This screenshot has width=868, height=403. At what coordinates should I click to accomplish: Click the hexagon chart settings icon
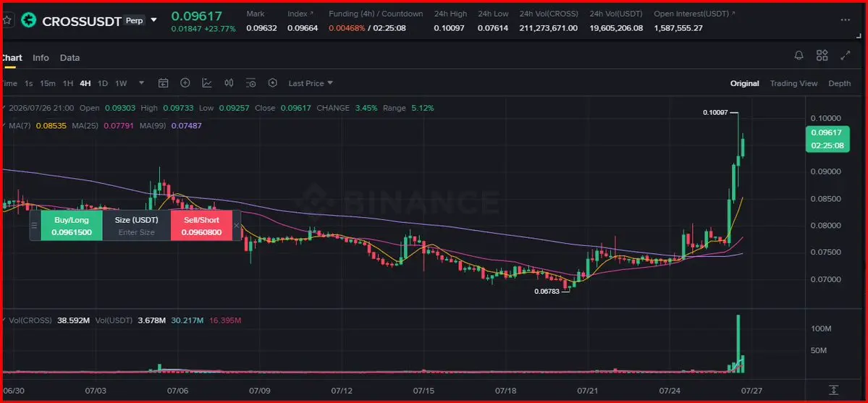pos(272,83)
